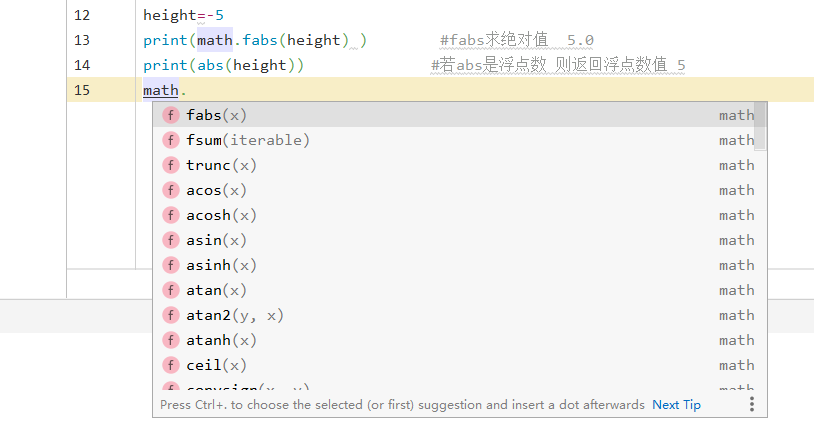Click the function icon beside atan(x)

click(x=171, y=290)
